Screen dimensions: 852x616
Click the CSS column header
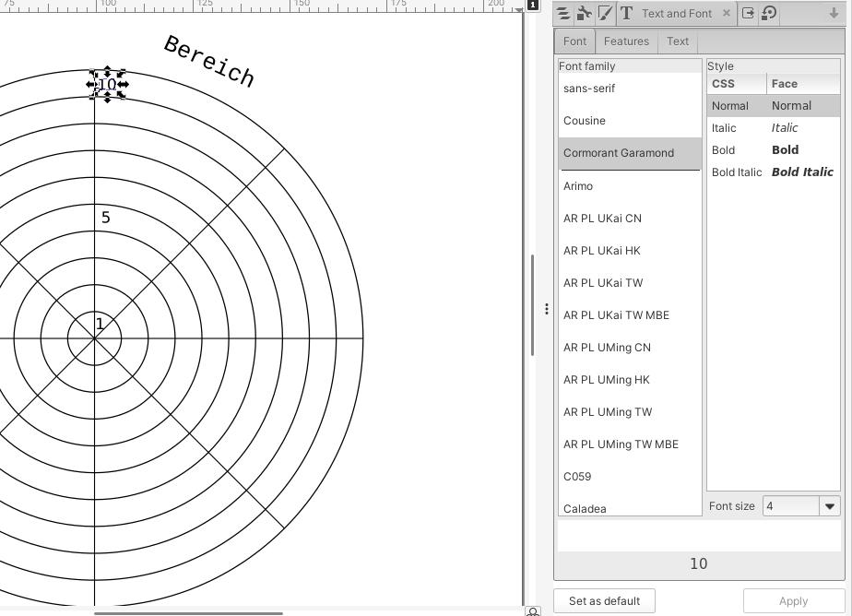click(x=737, y=84)
